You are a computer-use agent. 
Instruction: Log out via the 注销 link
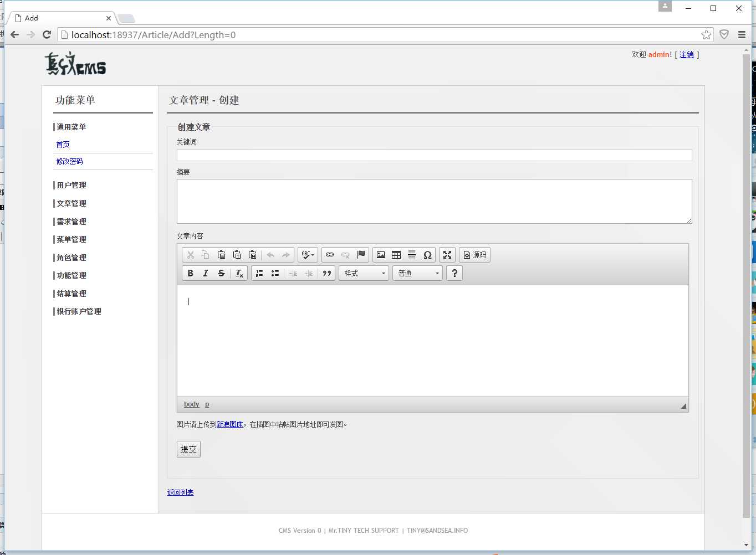[687, 54]
